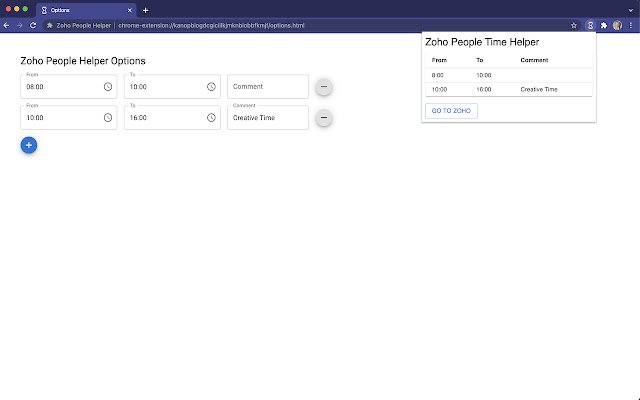Screen dimensions: 640x400
Task: Click the To column header in popup
Action: (x=480, y=60)
